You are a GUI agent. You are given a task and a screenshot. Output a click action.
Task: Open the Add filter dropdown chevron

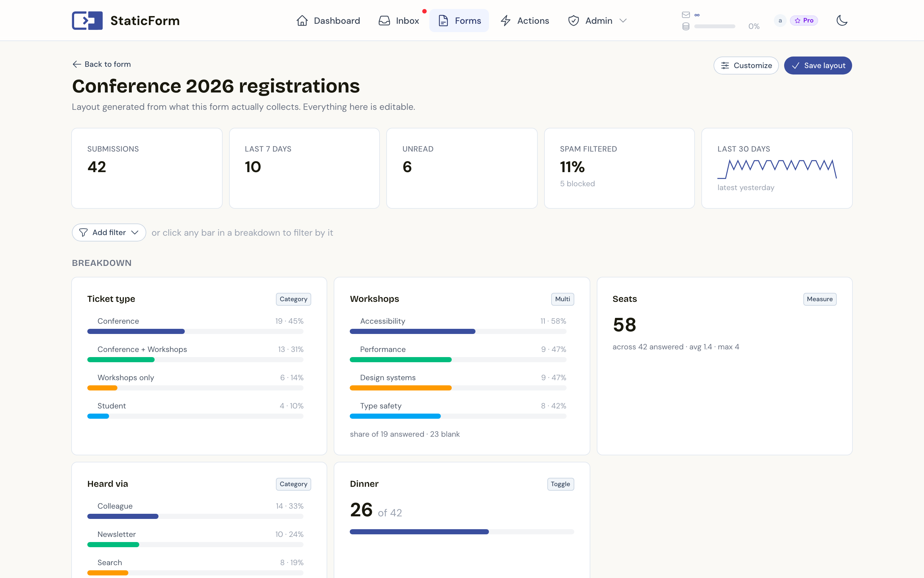point(135,232)
